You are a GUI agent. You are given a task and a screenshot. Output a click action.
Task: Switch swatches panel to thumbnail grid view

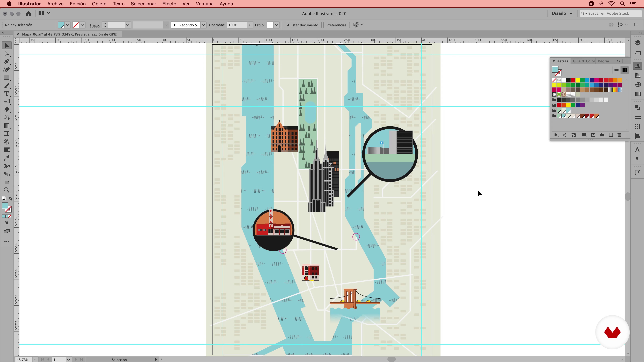click(x=625, y=70)
